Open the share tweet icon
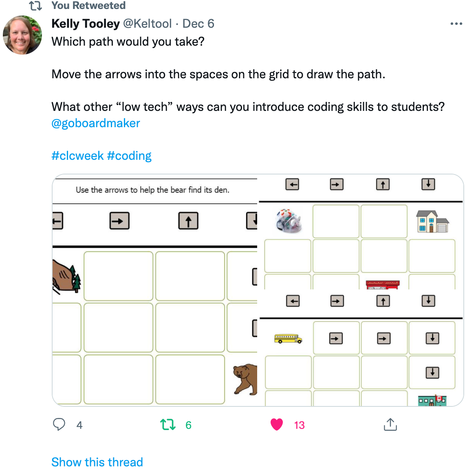 click(x=390, y=424)
